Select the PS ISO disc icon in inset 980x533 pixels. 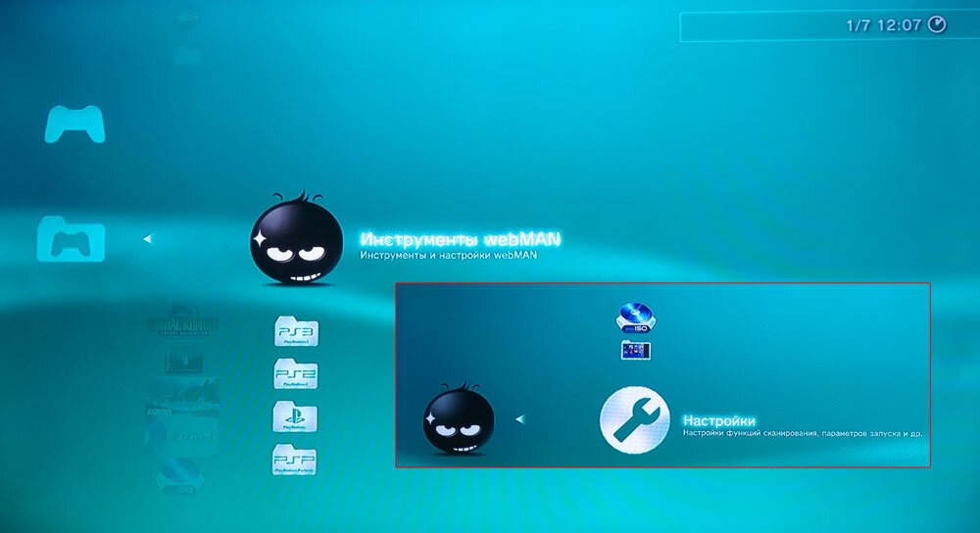click(x=636, y=317)
